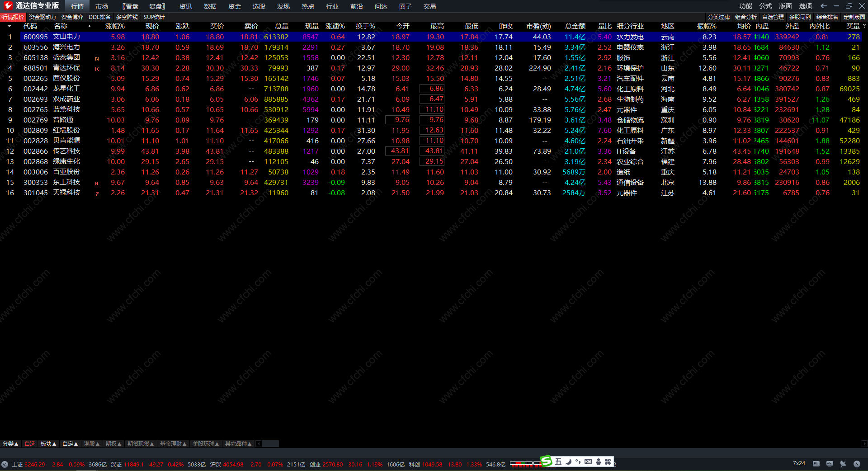The height and width of the screenshot is (471, 868).
Task: Click the 组合分析 button
Action: point(746,17)
